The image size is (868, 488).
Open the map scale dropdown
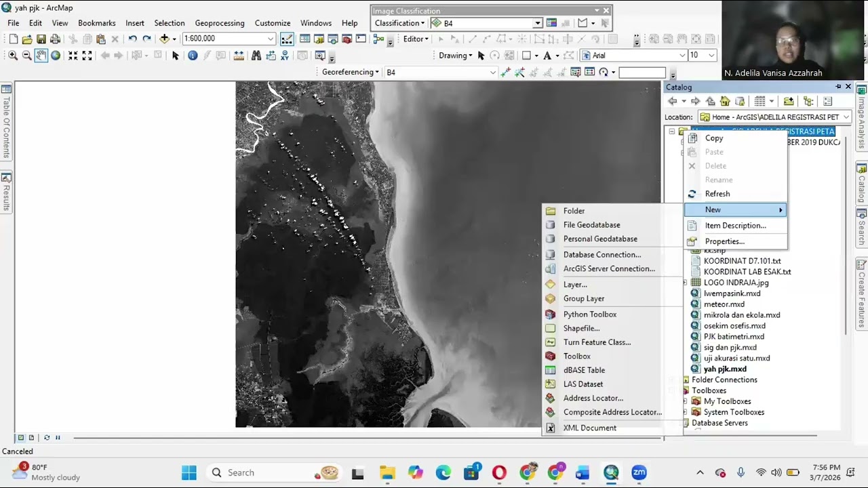[271, 39]
